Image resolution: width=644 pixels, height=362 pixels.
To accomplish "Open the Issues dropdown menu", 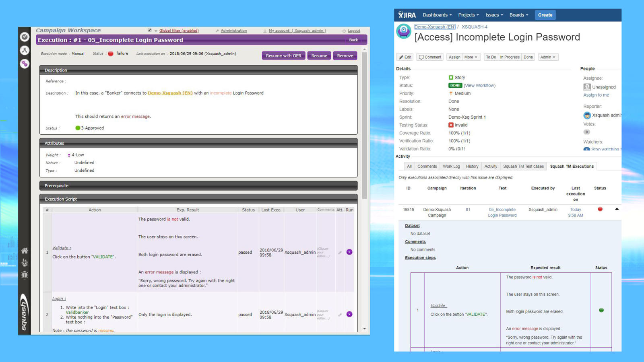I will [x=494, y=15].
